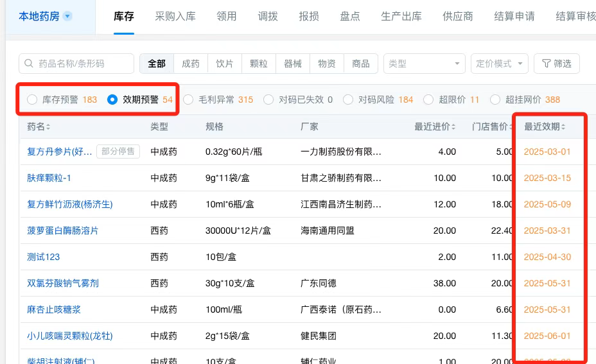
Task: Sort by 最近效期 column sort icon
Action: click(x=564, y=127)
